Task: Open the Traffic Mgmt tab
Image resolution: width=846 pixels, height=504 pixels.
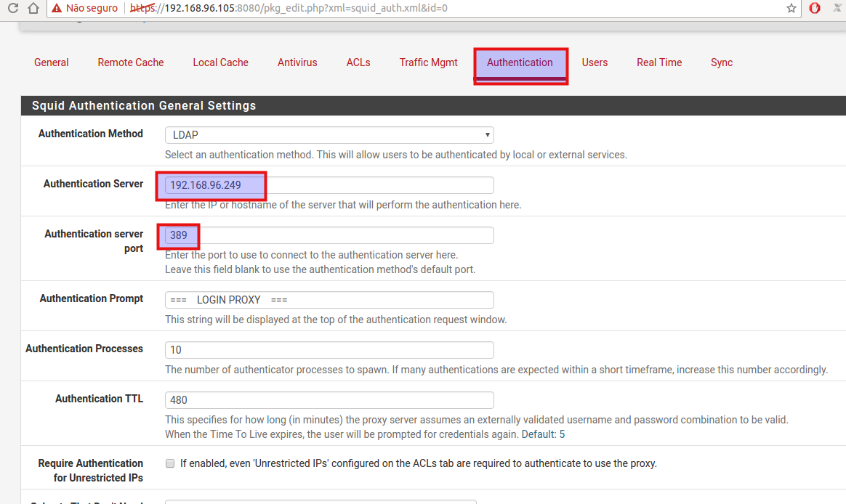Action: (x=428, y=62)
